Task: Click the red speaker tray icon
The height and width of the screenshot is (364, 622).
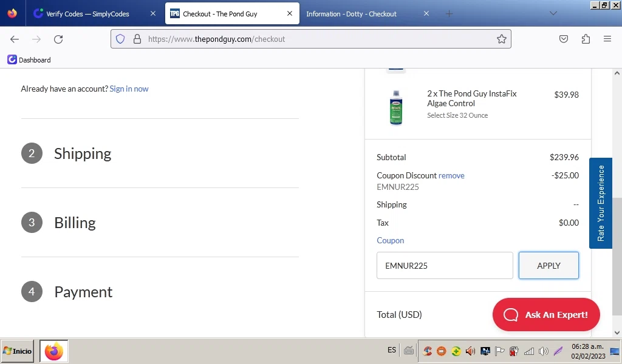Action: point(471,351)
